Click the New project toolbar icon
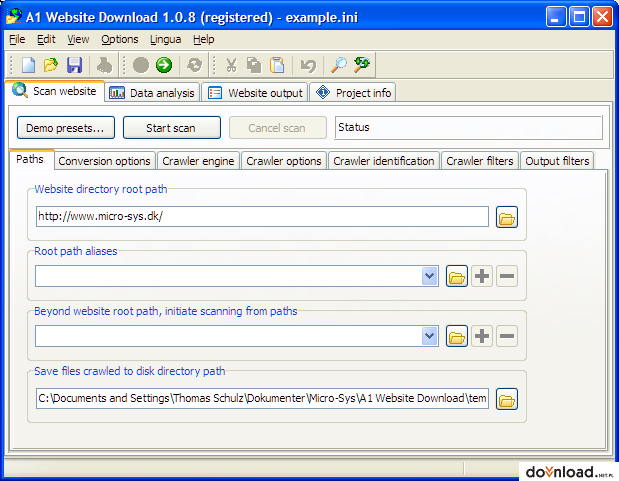The image size is (619, 481). 28,65
